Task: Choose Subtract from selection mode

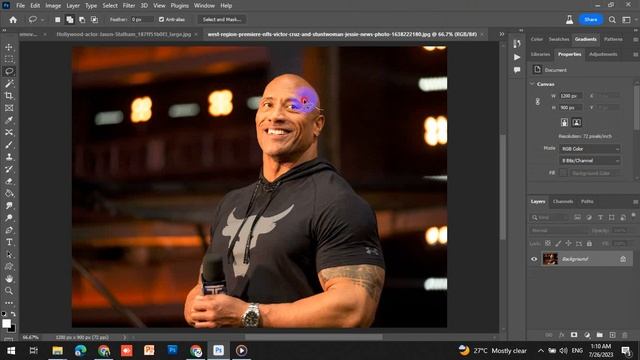Action: tap(82, 19)
